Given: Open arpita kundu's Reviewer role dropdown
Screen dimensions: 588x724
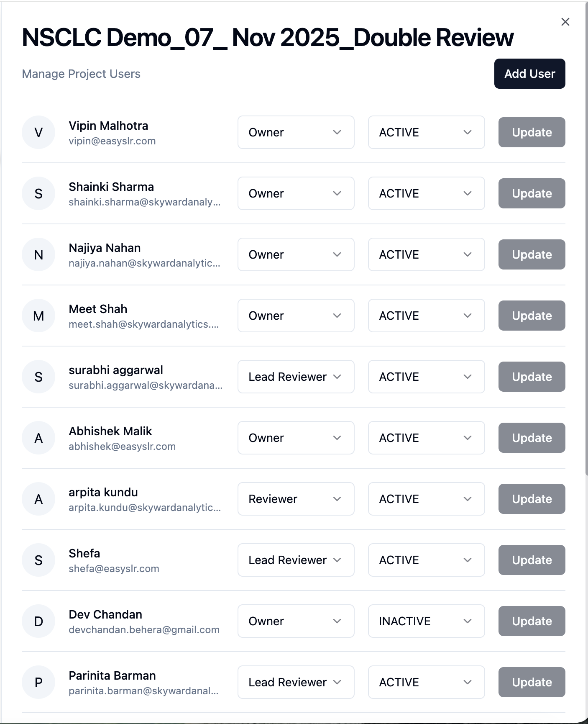Looking at the screenshot, I should pos(296,499).
